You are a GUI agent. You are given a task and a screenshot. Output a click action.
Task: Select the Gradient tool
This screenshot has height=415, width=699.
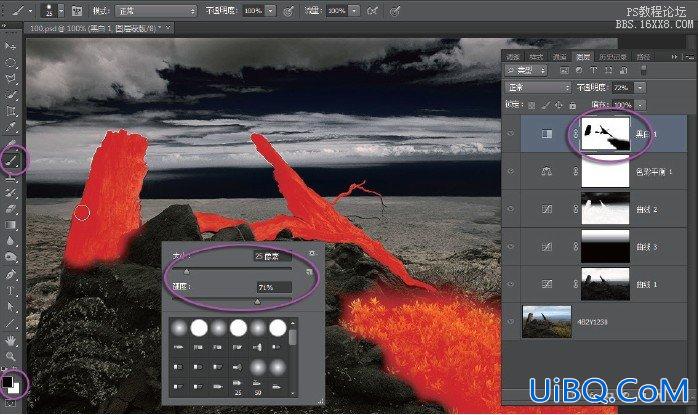point(10,225)
